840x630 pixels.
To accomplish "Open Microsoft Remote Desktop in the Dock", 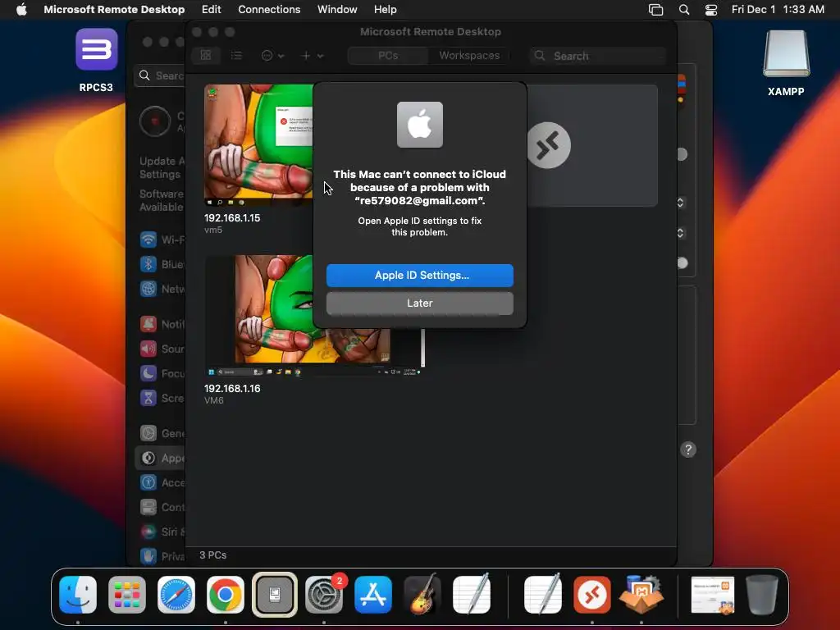I will [592, 595].
